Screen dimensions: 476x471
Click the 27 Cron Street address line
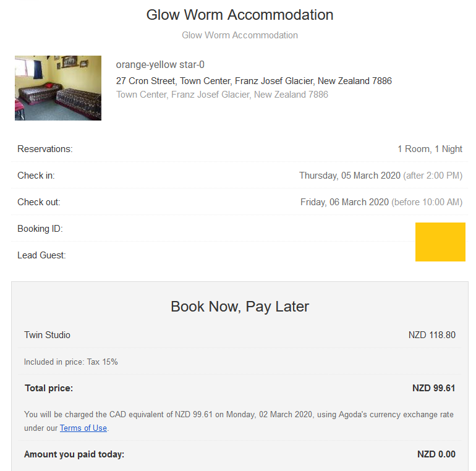tap(253, 81)
